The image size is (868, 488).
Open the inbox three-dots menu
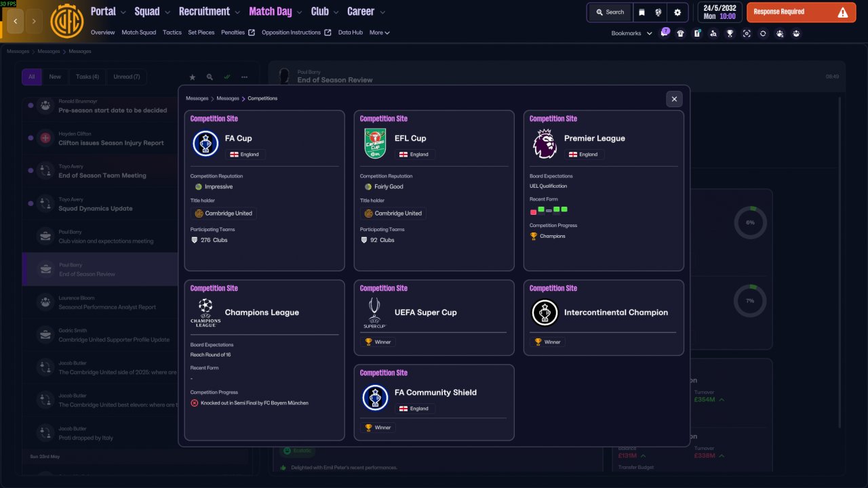coord(245,77)
